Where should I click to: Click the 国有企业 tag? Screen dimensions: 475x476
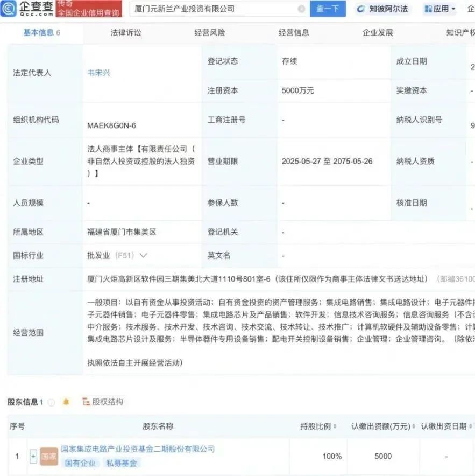80,463
